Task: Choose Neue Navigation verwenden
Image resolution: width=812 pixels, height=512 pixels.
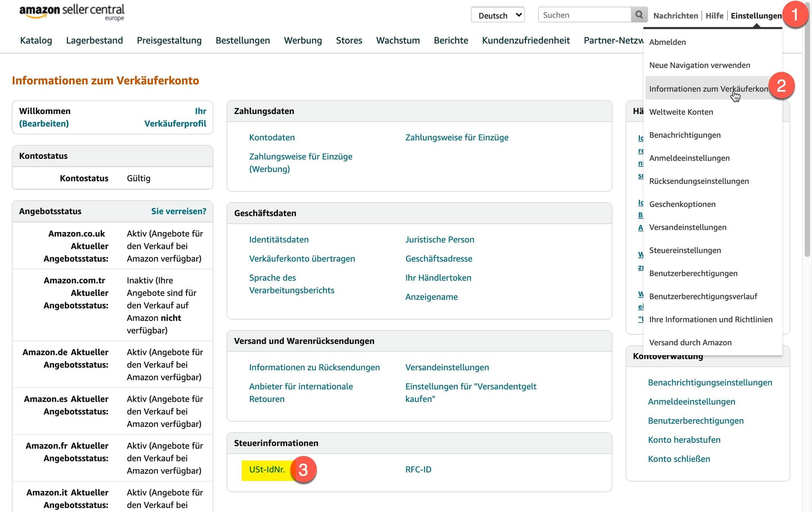Action: pyautogui.click(x=700, y=65)
